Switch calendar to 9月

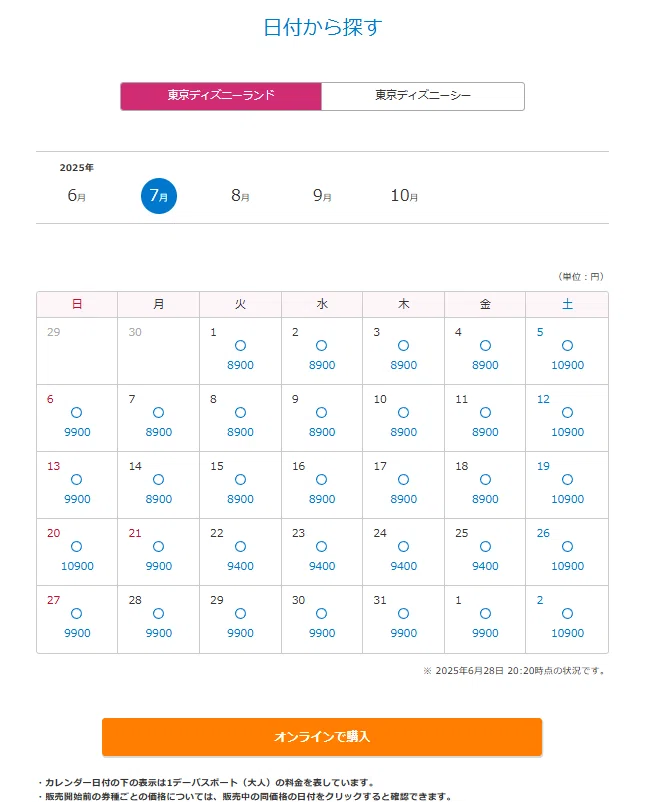pos(322,195)
